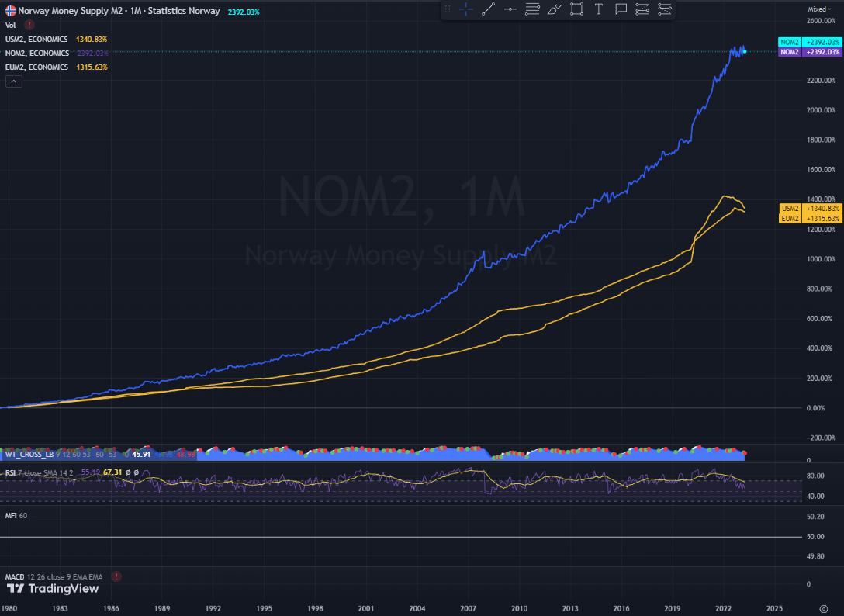Screen dimensions: 844x616
Task: Click the cyan last-value dot on NOM2 line
Action: pyautogui.click(x=745, y=52)
